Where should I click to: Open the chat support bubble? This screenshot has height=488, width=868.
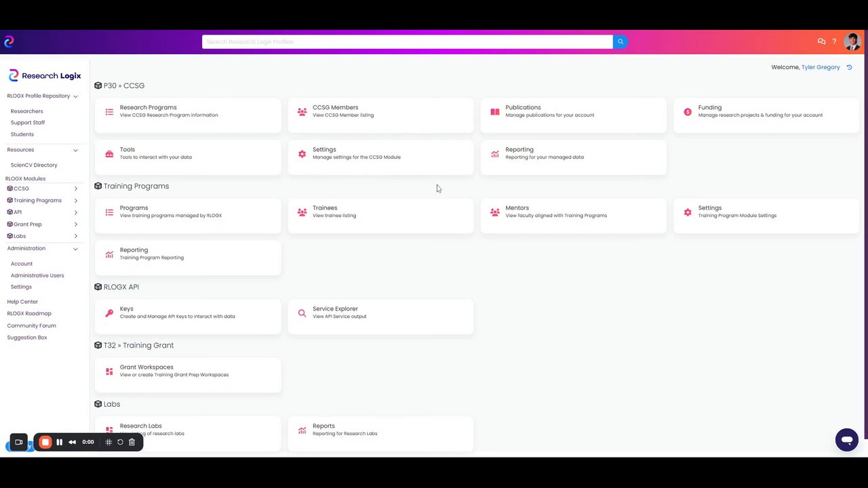847,440
